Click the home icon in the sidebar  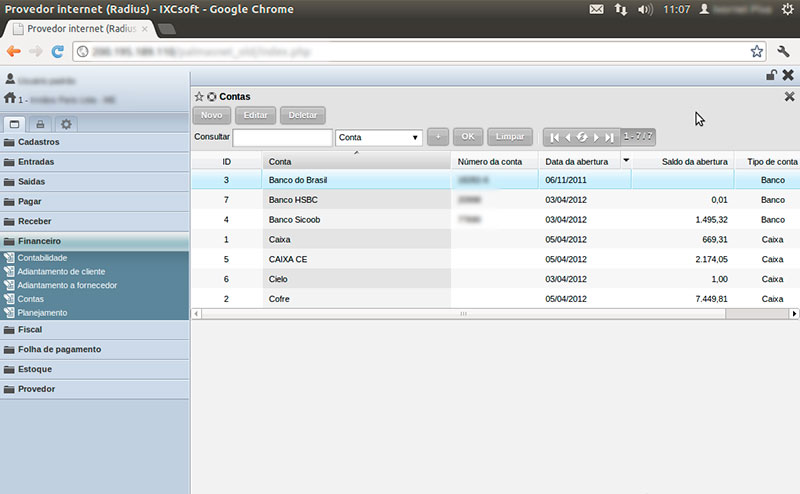[x=10, y=97]
